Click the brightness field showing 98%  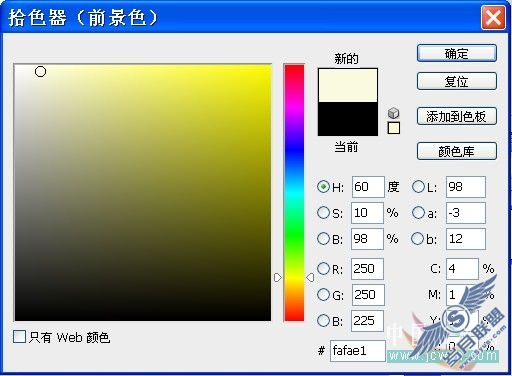coord(367,239)
